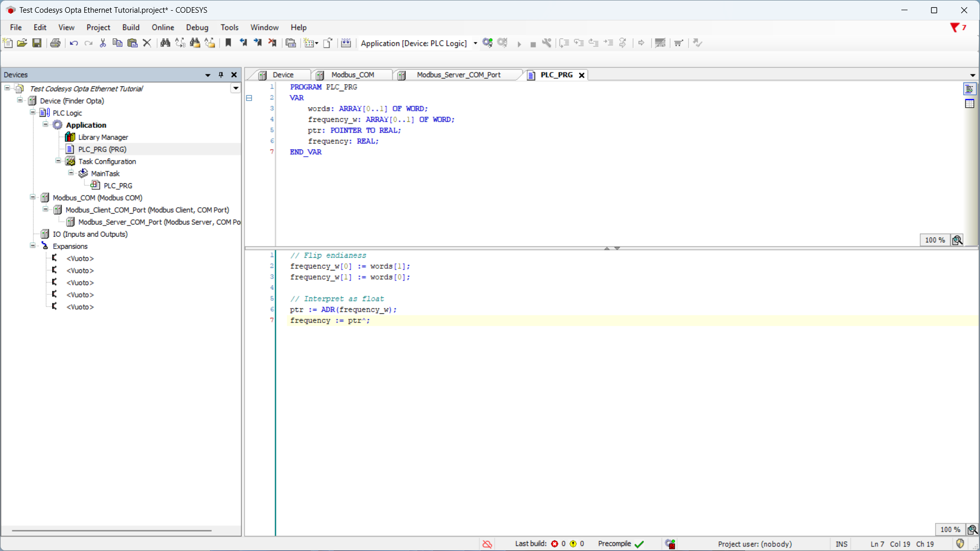
Task: Click the Precompile status label
Action: coord(615,544)
